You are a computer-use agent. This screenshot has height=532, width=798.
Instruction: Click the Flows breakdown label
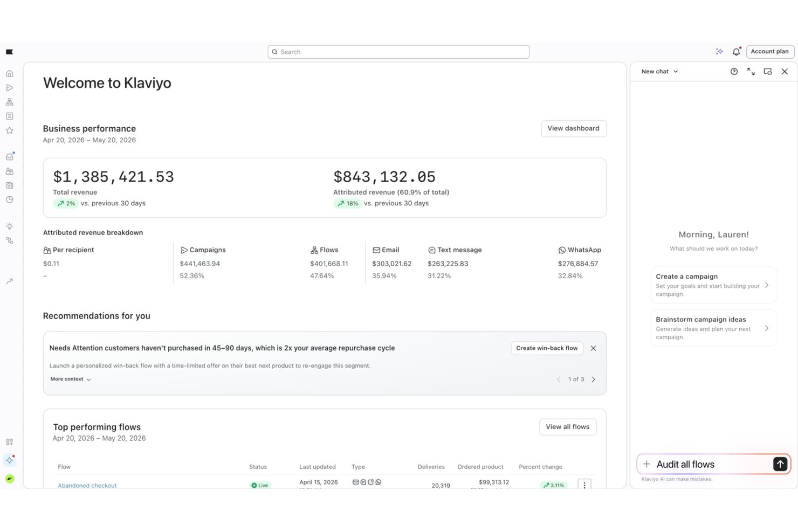click(x=325, y=250)
